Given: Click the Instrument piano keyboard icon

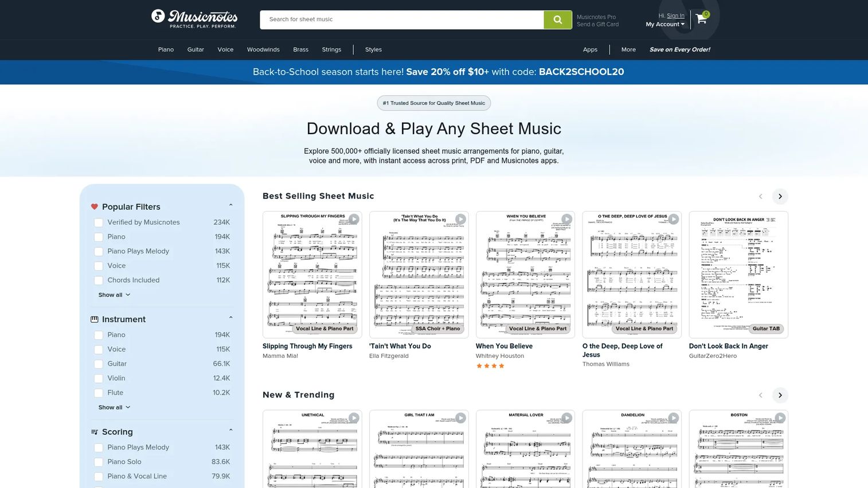Looking at the screenshot, I should 95,319.
